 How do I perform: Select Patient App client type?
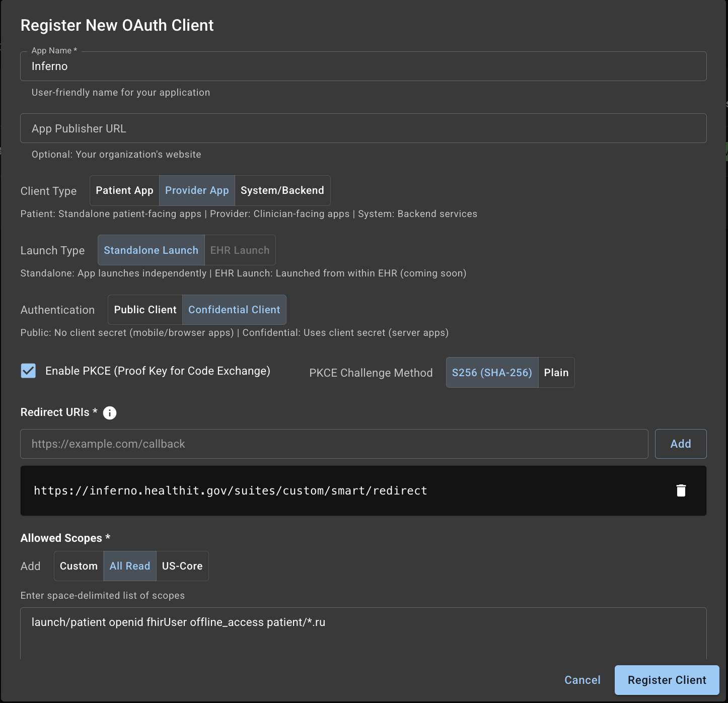click(124, 190)
